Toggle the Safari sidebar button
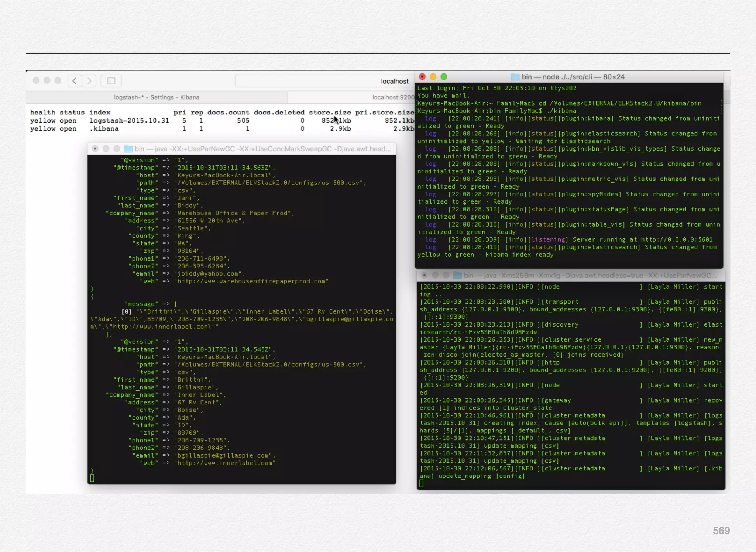 (x=111, y=81)
